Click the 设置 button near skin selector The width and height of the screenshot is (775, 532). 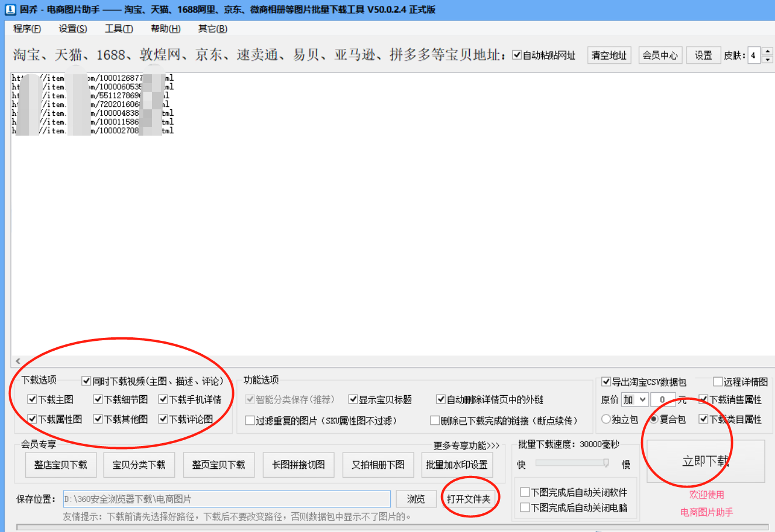[x=703, y=56]
